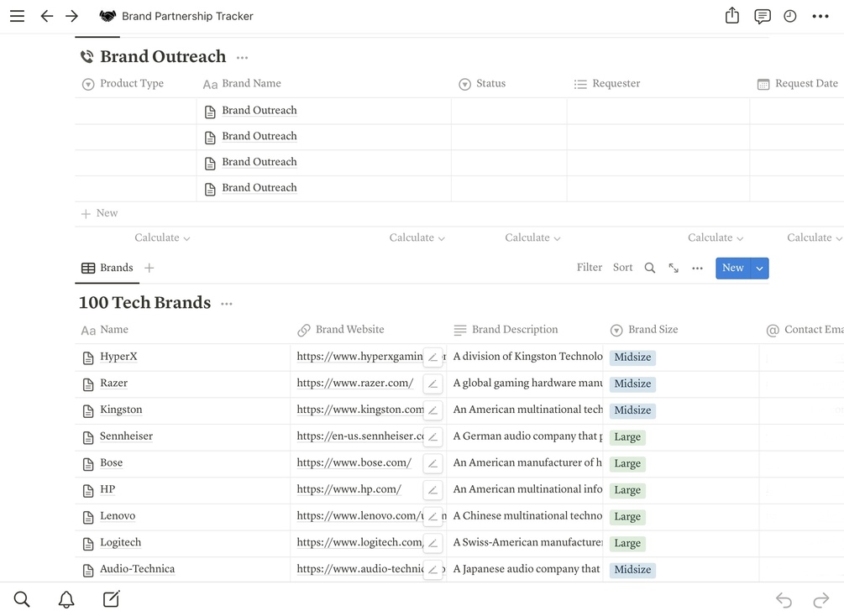Add a new database view
Image resolution: width=844 pixels, height=616 pixels.
pyautogui.click(x=149, y=268)
